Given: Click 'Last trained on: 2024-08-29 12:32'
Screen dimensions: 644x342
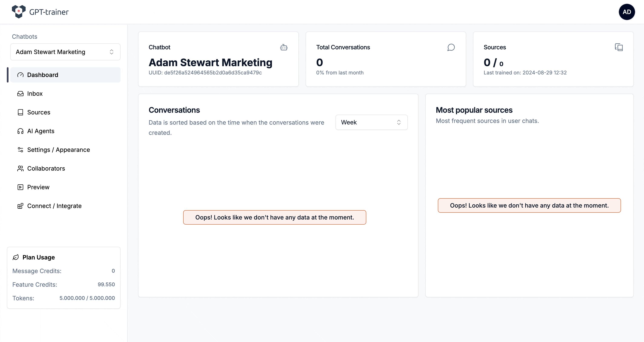Looking at the screenshot, I should (525, 73).
